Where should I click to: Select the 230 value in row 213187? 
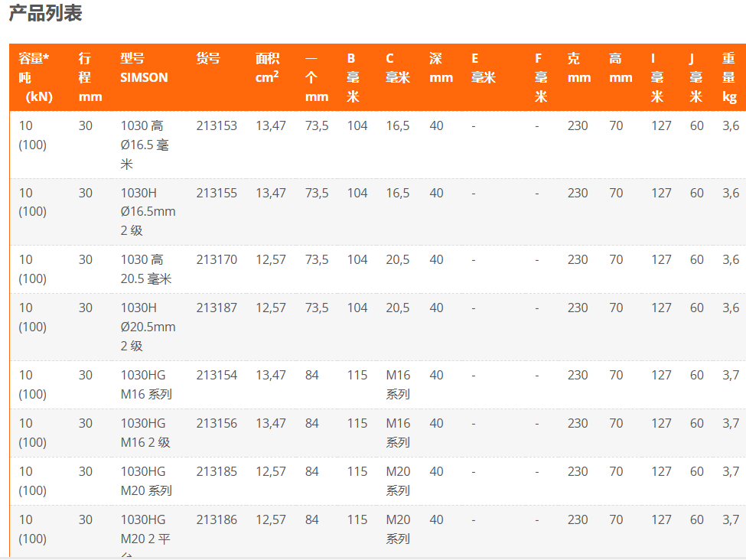578,308
